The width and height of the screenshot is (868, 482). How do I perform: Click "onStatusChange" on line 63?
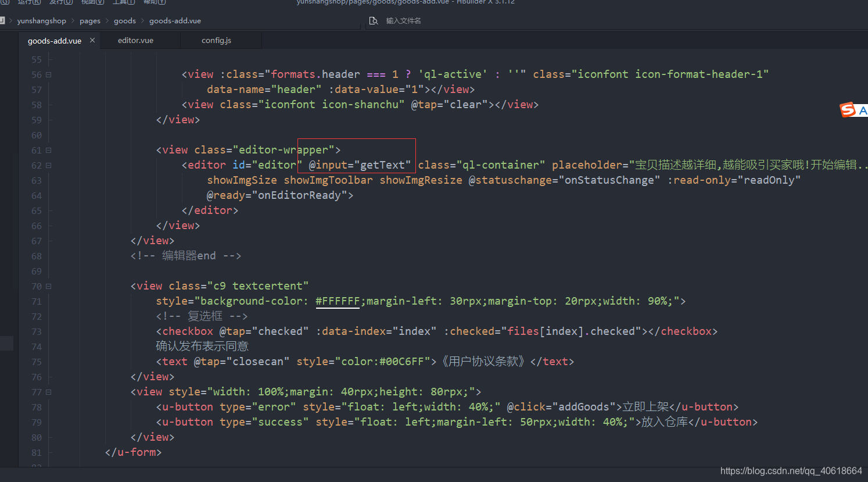[609, 180]
